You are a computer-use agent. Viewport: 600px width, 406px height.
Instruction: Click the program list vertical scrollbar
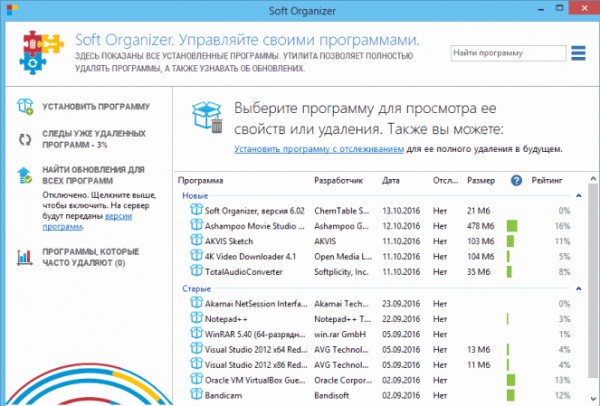point(593,279)
